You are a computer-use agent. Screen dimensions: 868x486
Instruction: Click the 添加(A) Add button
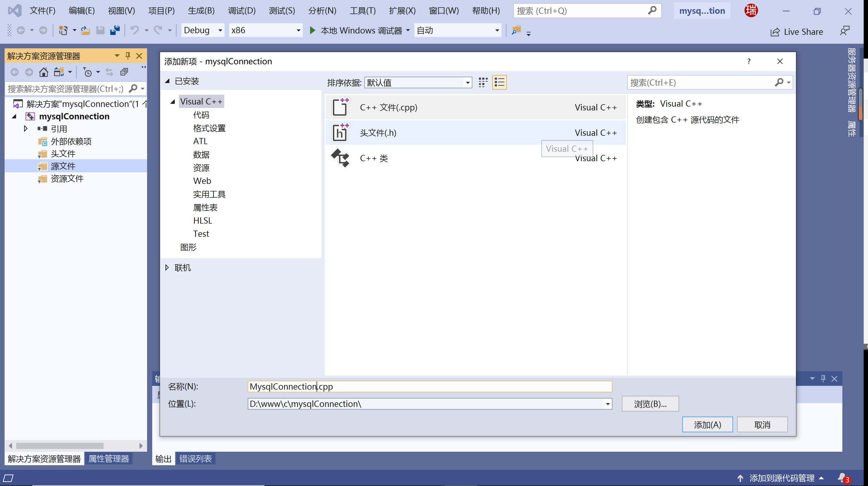[x=707, y=425]
